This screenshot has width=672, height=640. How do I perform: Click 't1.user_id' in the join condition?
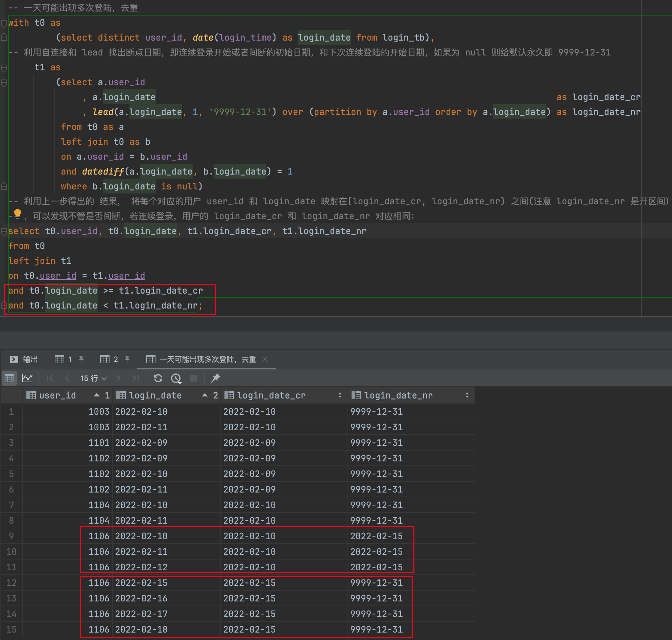(119, 276)
